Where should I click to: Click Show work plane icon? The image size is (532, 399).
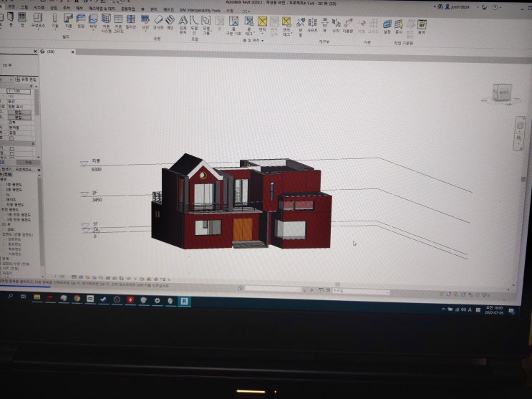coord(399,27)
